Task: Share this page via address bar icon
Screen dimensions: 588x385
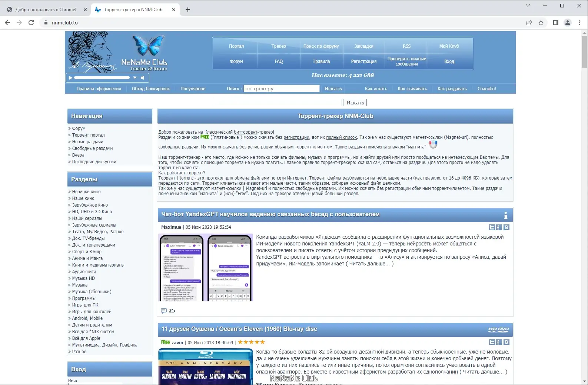Action: click(529, 23)
